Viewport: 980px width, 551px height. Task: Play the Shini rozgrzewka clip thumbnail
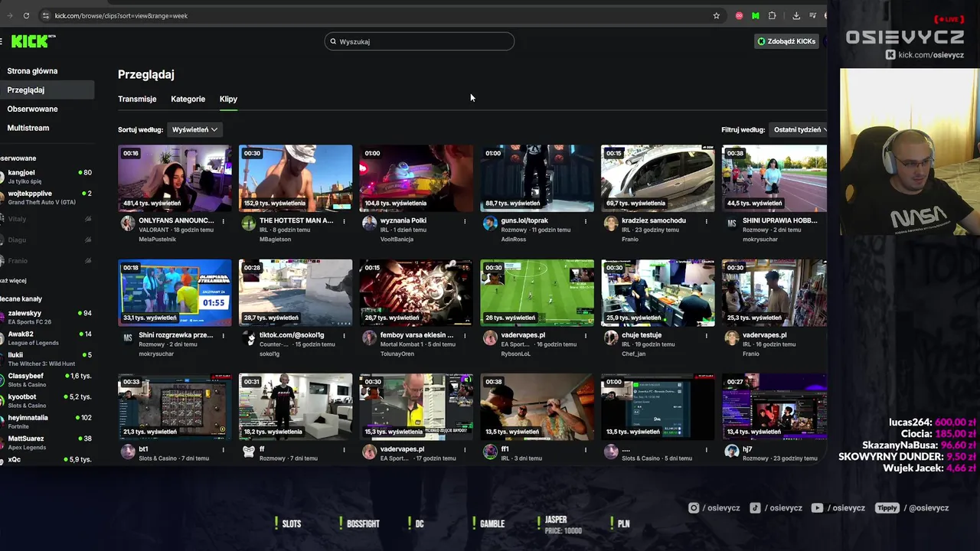click(175, 292)
